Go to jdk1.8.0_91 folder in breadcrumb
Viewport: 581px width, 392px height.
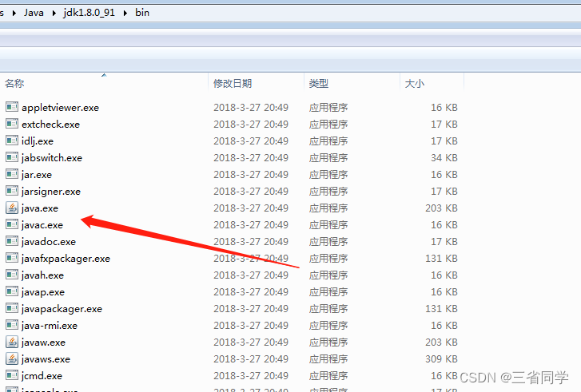point(89,13)
